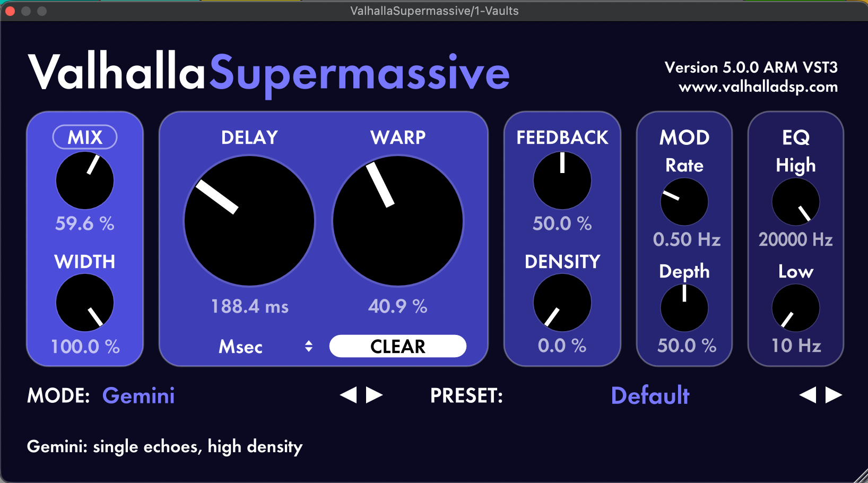Image resolution: width=868 pixels, height=483 pixels.
Task: Go to previous mode with left arrow
Action: click(349, 395)
